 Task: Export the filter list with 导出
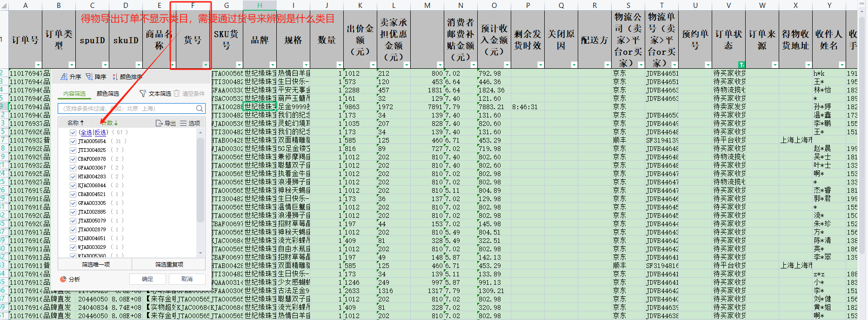166,123
